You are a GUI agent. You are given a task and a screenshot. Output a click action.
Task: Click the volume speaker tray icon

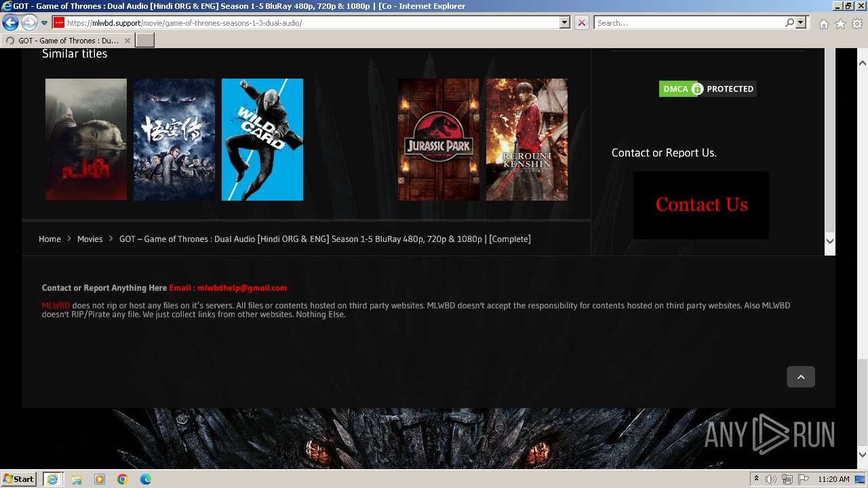[771, 479]
